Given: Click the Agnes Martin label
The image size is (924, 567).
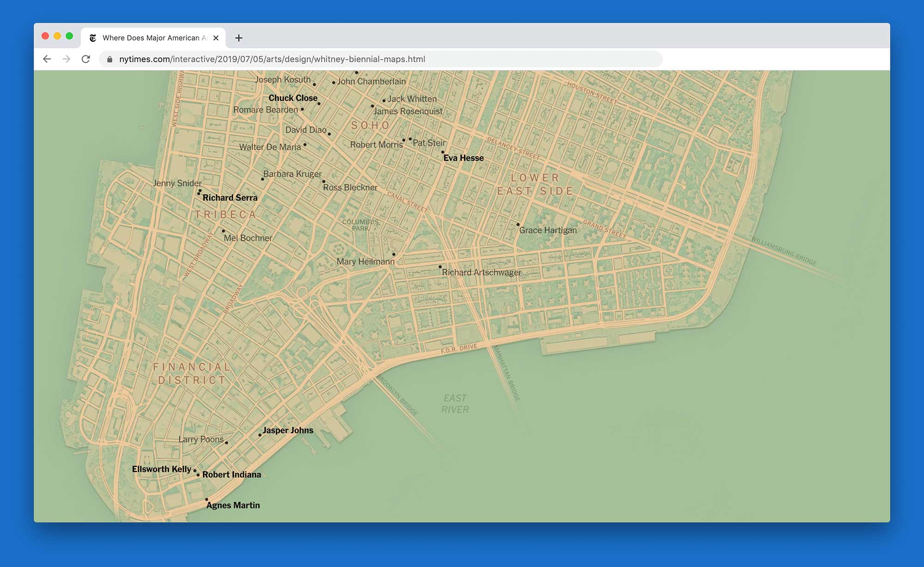Looking at the screenshot, I should click(233, 505).
